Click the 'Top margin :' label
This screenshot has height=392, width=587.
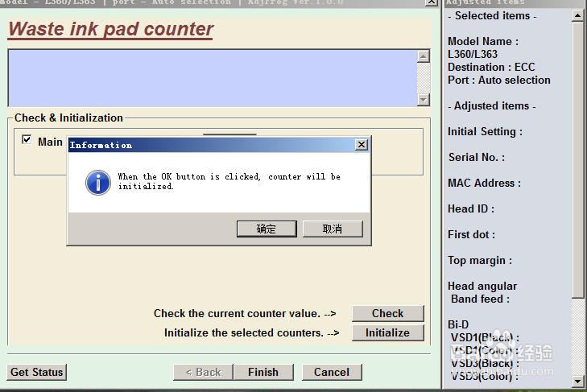pyautogui.click(x=480, y=260)
